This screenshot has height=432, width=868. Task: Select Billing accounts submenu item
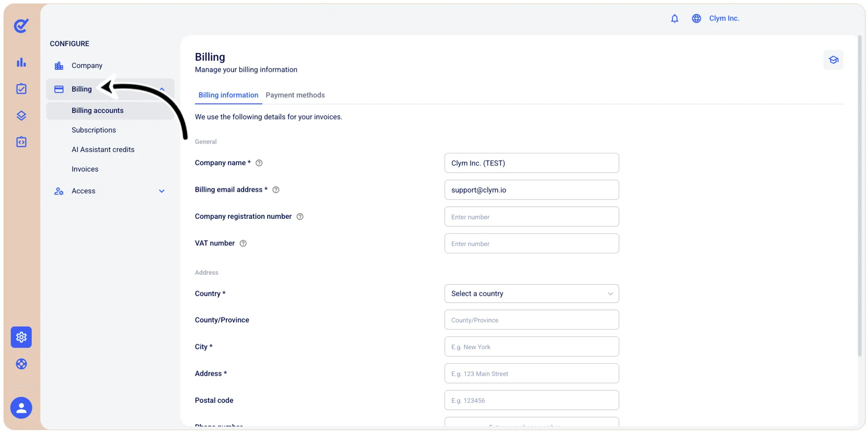[110, 110]
